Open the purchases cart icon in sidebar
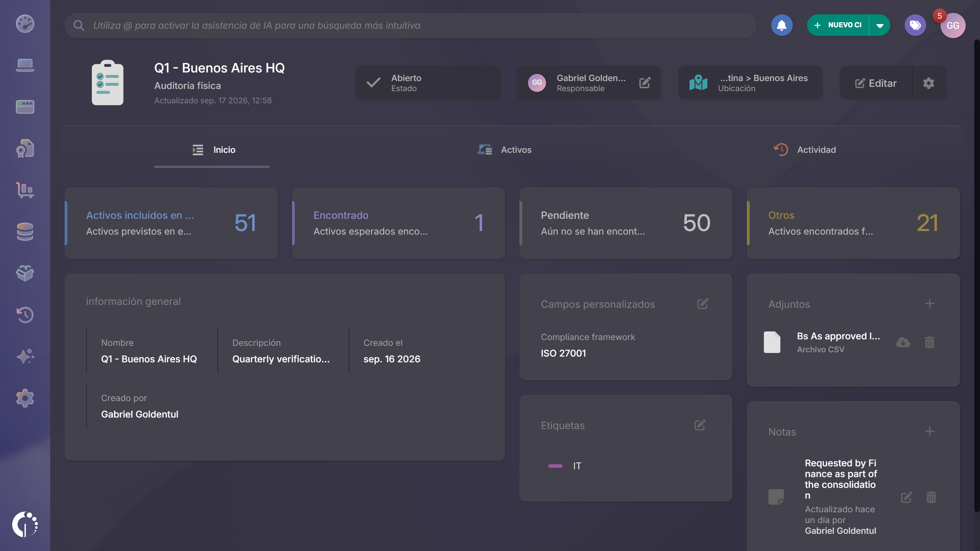 [25, 190]
